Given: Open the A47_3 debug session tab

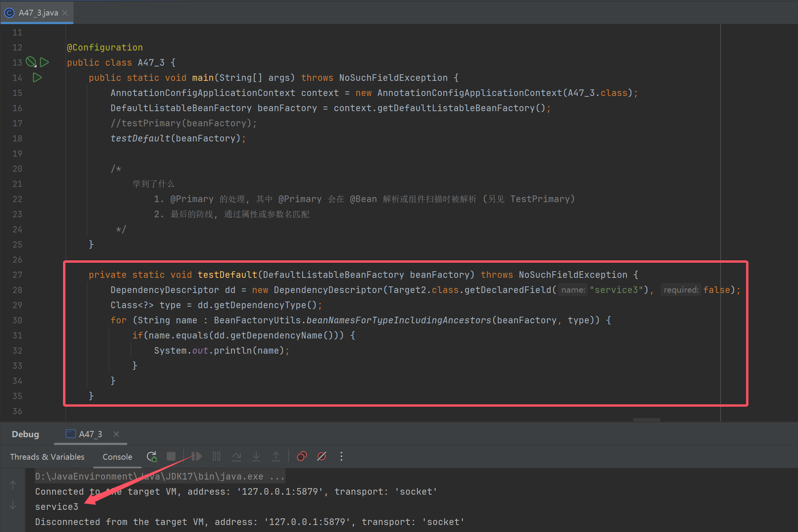Looking at the screenshot, I should click(x=90, y=434).
